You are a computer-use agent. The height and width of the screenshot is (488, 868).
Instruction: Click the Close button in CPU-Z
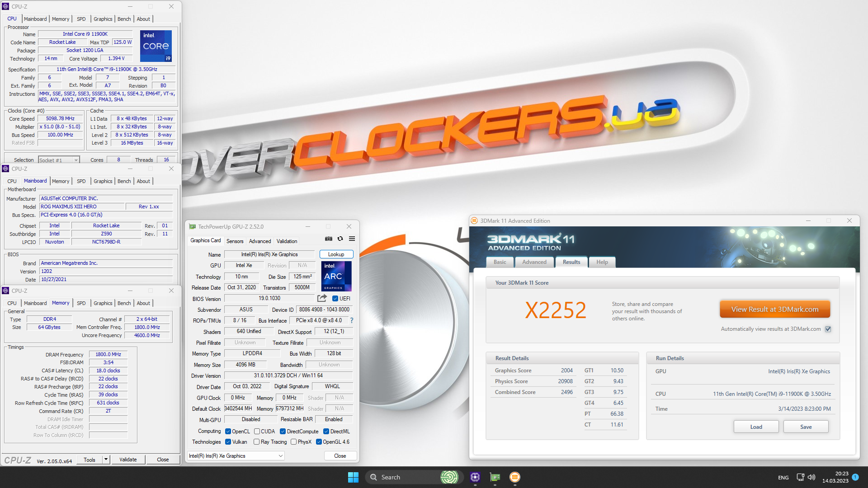pos(163,460)
